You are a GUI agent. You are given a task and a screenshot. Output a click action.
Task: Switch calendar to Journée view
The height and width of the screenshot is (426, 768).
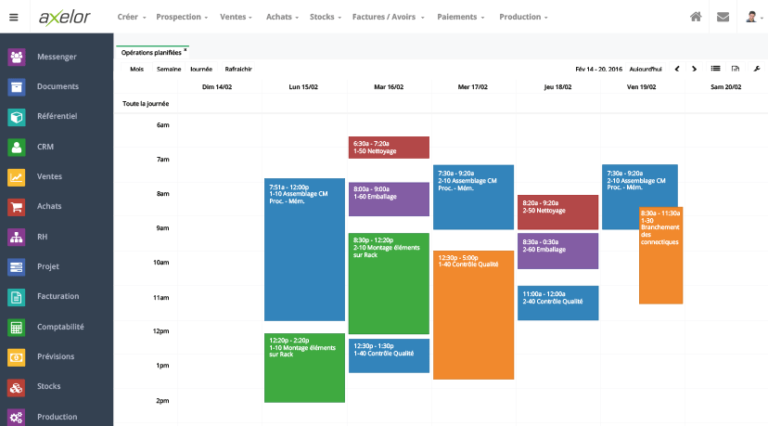click(201, 69)
